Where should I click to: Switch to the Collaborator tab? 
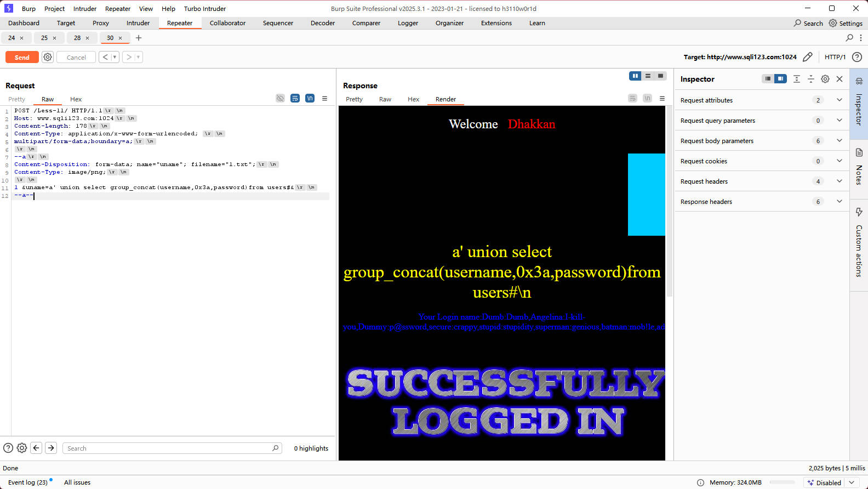click(x=227, y=23)
